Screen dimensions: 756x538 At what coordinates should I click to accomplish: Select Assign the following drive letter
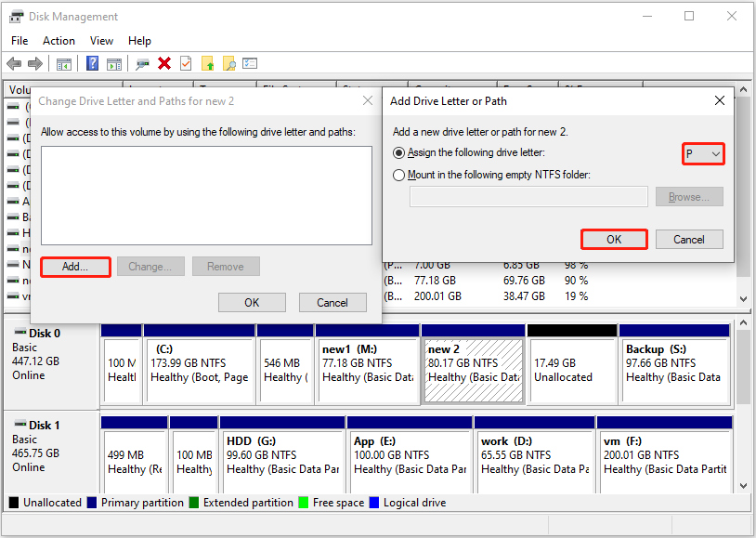tap(399, 152)
